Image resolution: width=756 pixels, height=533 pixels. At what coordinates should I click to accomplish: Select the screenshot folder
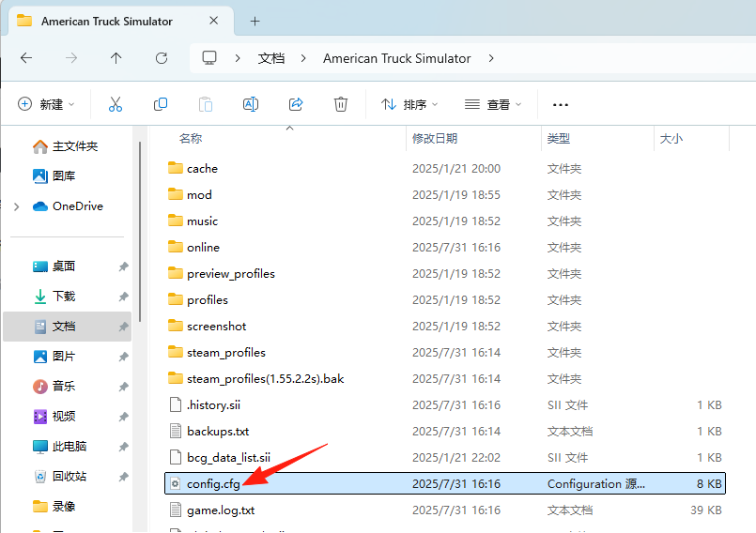click(445, 327)
